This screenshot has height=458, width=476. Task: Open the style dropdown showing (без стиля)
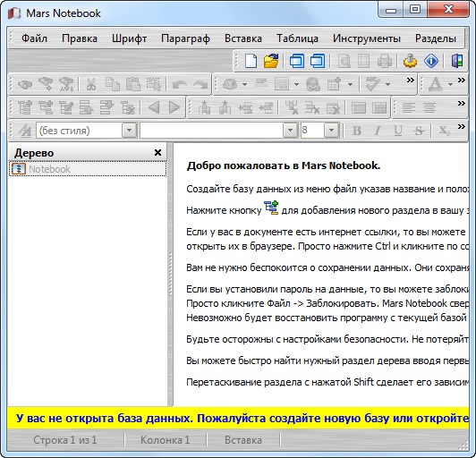[86, 131]
